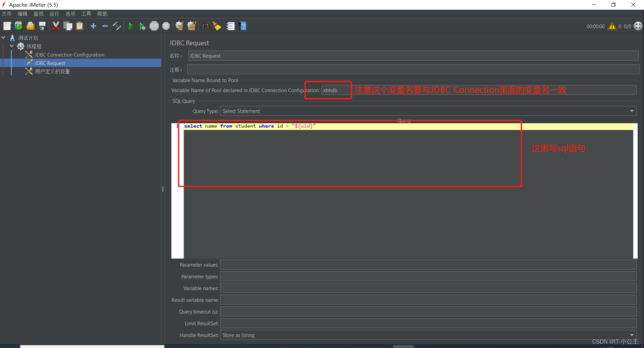Click the Cut scissors icon
Viewport: 644px width, 348px height.
pos(56,26)
